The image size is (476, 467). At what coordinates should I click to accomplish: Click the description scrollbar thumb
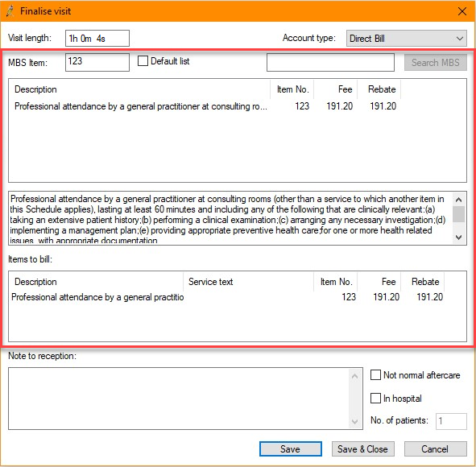tap(459, 214)
